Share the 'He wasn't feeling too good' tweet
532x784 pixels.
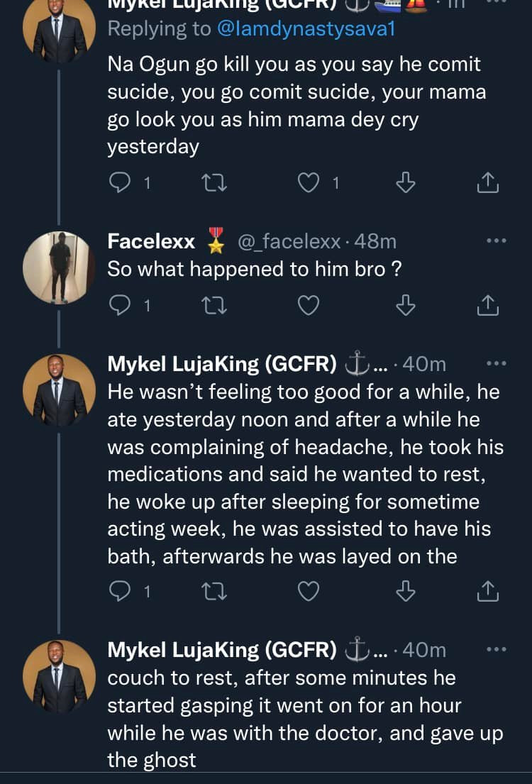pos(487,590)
